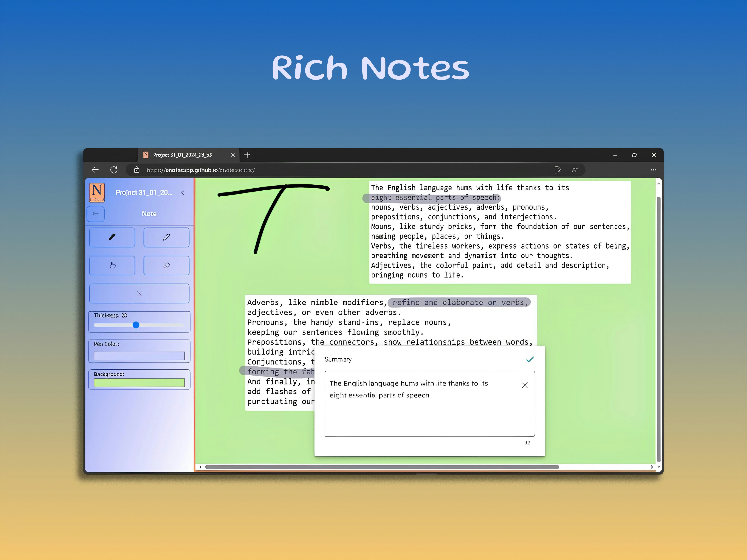
Task: Open the browser three-dot menu
Action: click(x=653, y=170)
